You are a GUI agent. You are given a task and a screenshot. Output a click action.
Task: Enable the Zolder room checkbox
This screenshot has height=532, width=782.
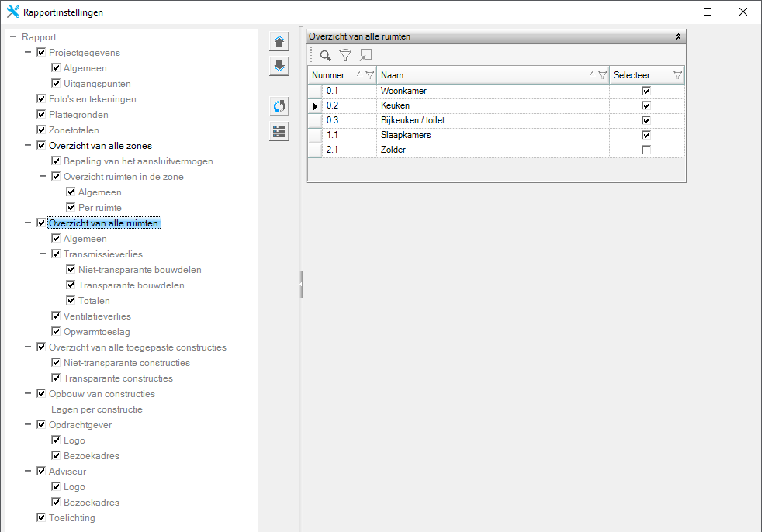coord(646,150)
